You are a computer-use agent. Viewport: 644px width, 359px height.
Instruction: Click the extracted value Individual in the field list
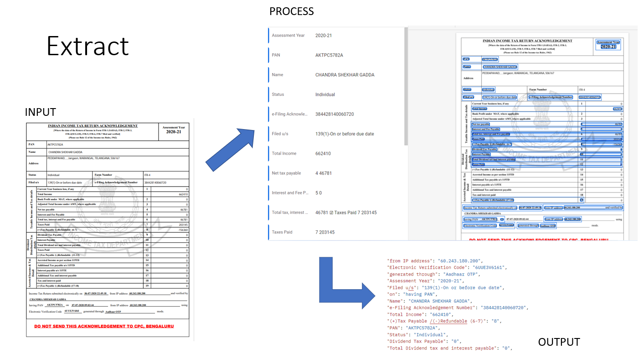point(325,94)
